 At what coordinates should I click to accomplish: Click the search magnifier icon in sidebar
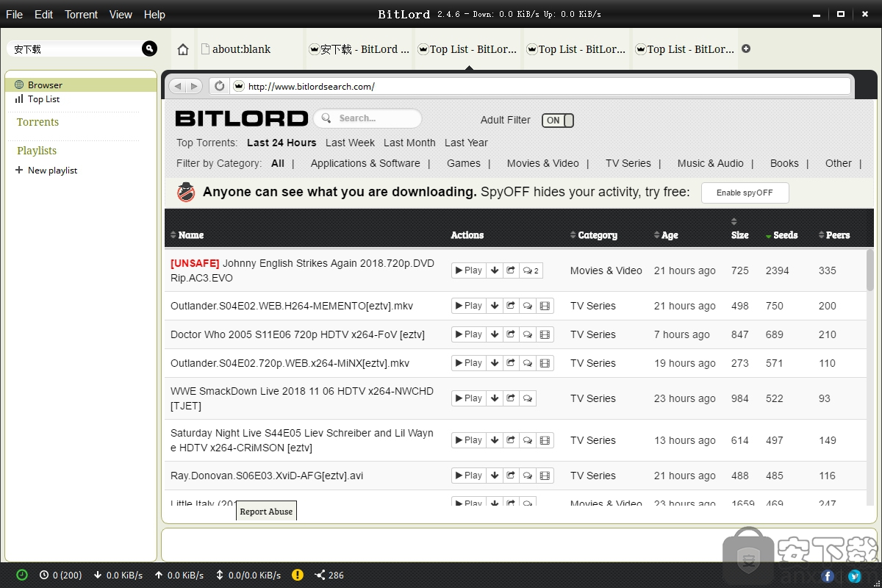click(x=149, y=49)
